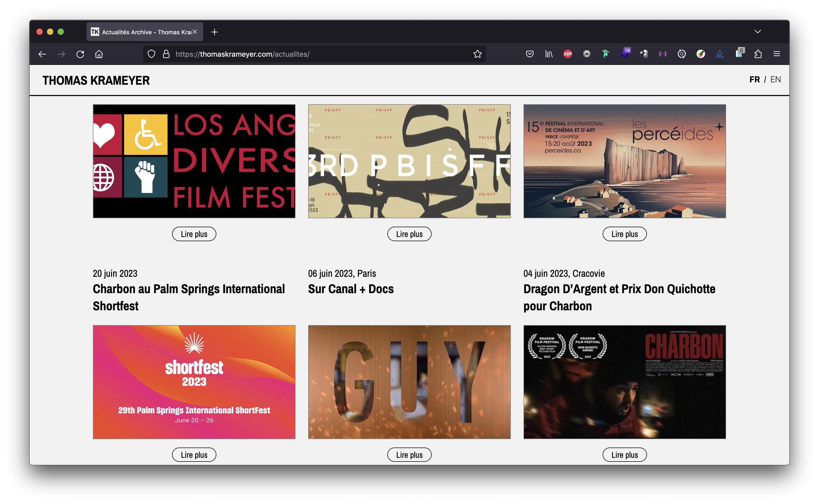Open the Adblock Plus extension
819x504 pixels.
point(568,54)
